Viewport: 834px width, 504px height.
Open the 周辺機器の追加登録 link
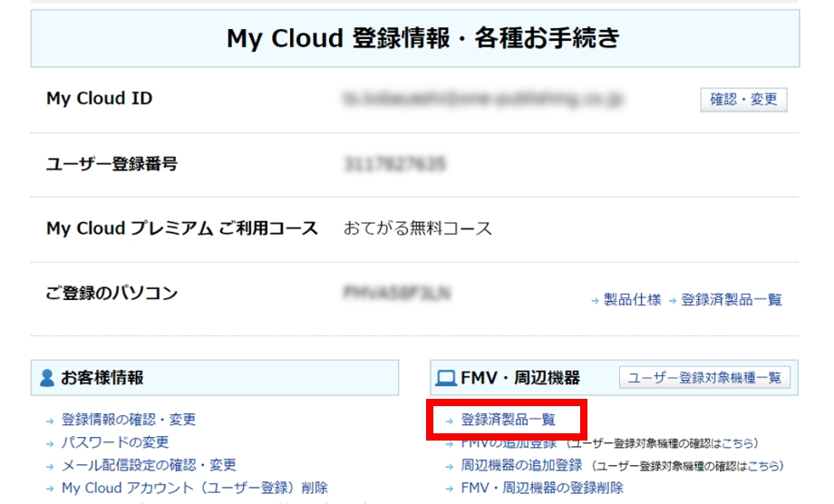coord(521,465)
